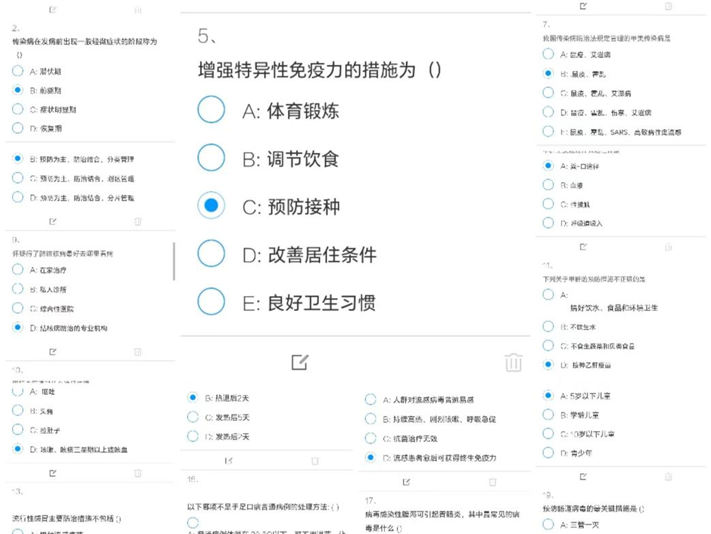Viewport: 711px width, 534px height.
Task: Select option A: 体育锻炼
Action: pyautogui.click(x=211, y=109)
